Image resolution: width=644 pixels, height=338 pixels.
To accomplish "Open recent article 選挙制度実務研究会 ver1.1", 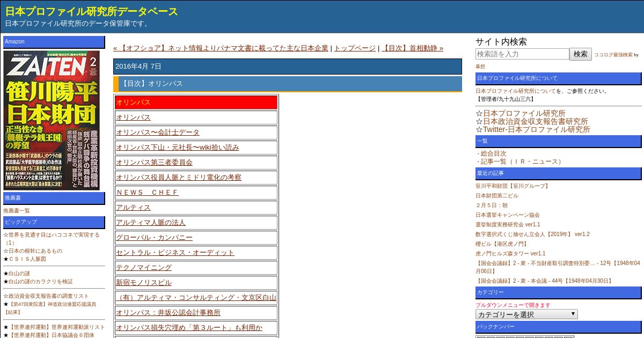I will pyautogui.click(x=508, y=225).
